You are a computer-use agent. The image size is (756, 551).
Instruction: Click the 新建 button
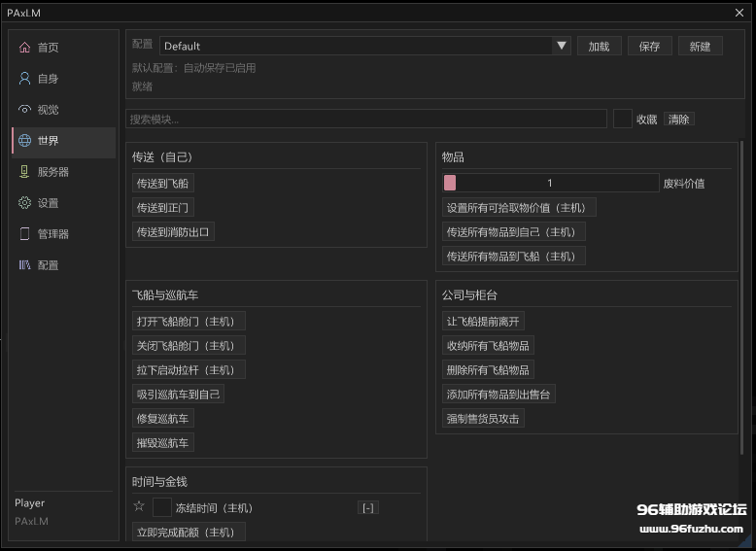[x=700, y=47]
